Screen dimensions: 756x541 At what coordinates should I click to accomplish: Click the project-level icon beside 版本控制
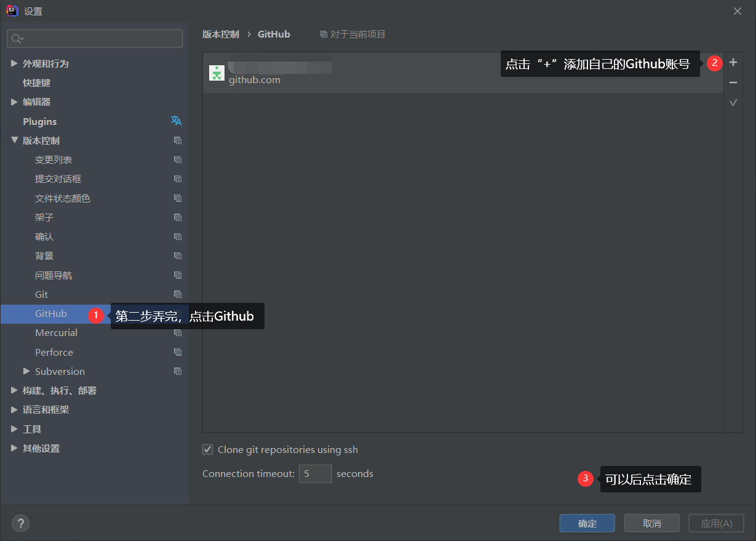(178, 140)
